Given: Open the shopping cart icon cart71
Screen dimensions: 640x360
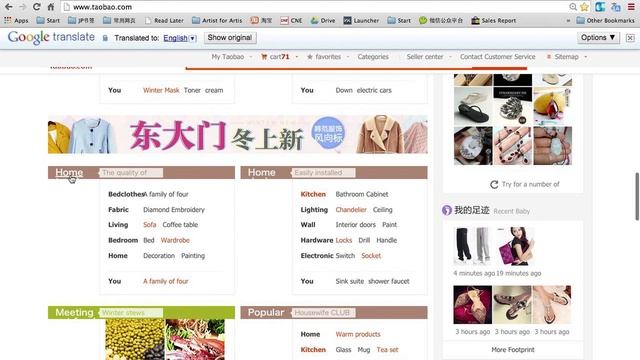Looking at the screenshot, I should [264, 57].
